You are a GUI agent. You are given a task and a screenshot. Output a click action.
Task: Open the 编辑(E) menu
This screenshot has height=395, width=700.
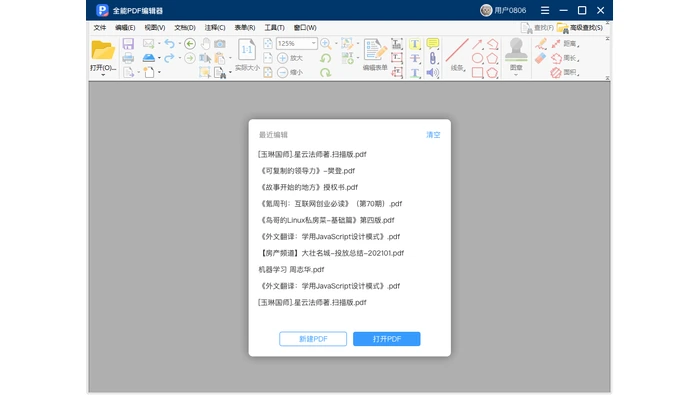125,28
